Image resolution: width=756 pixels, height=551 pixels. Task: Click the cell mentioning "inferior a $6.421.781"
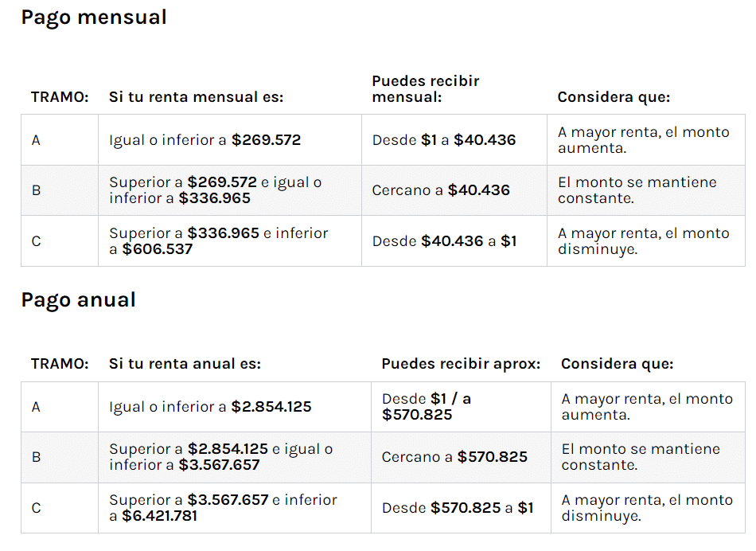pos(223,508)
